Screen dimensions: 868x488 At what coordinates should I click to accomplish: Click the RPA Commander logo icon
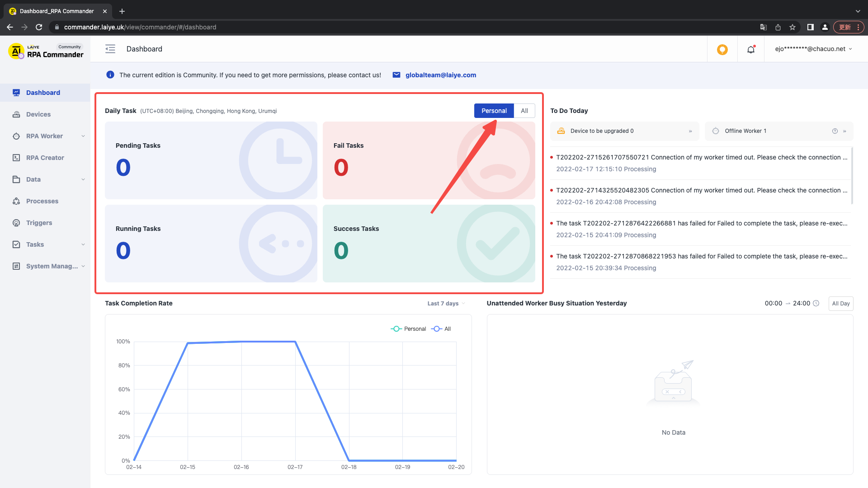click(x=16, y=51)
